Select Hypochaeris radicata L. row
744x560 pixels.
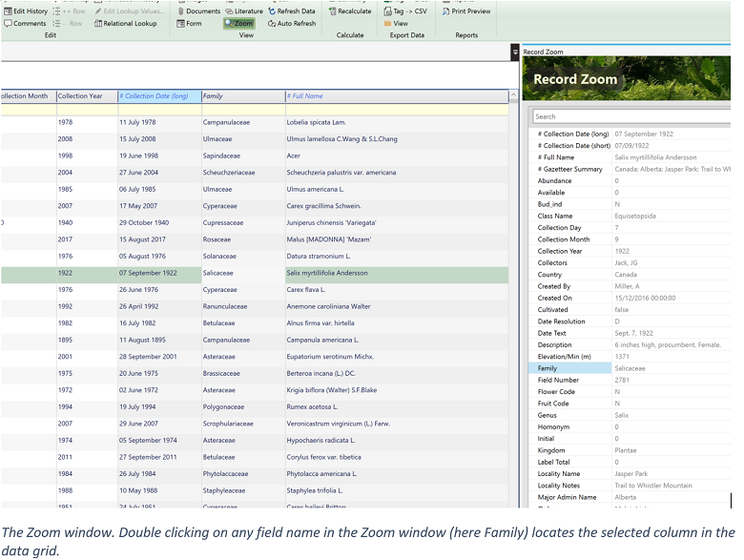[255, 441]
